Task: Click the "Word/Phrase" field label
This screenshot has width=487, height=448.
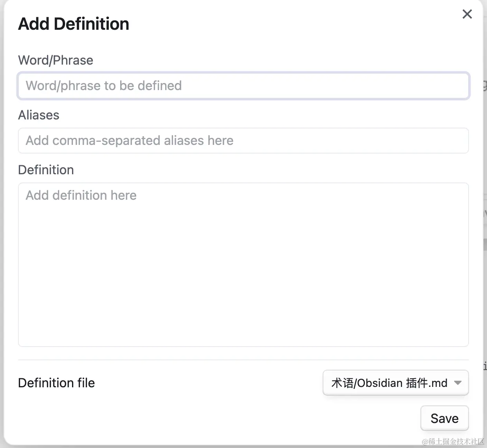Action: point(56,60)
